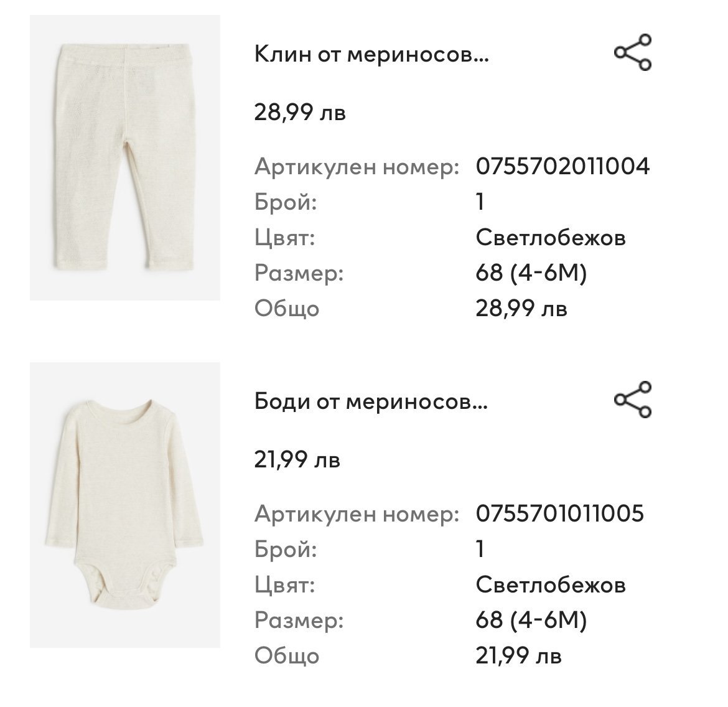Open the beige bodysuit product thumbnail
The image size is (728, 707).
tap(125, 505)
